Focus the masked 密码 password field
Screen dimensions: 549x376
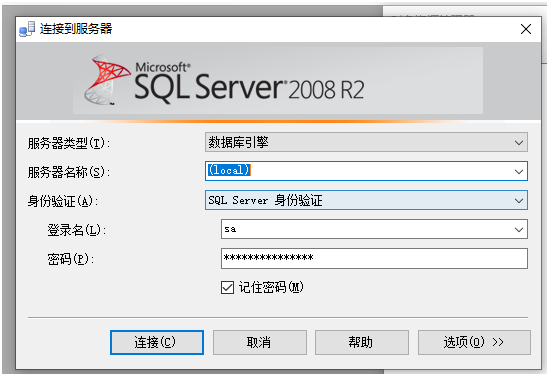(374, 258)
